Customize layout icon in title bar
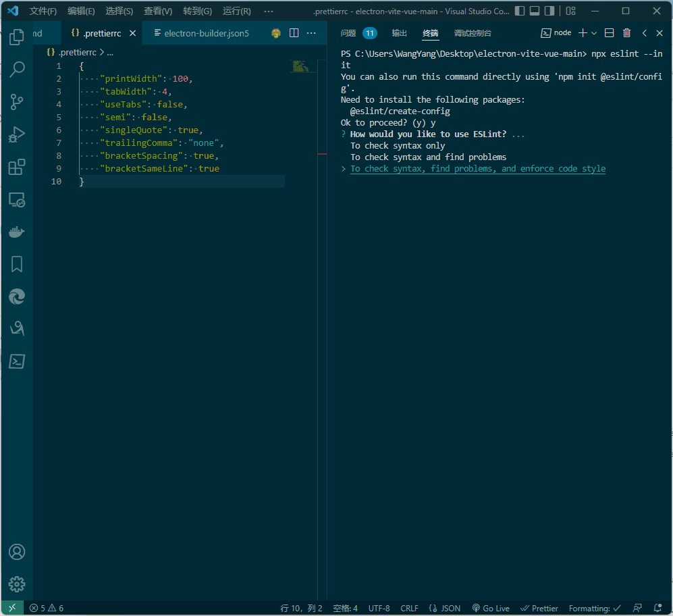Viewport: 673px width, 616px height. (571, 11)
